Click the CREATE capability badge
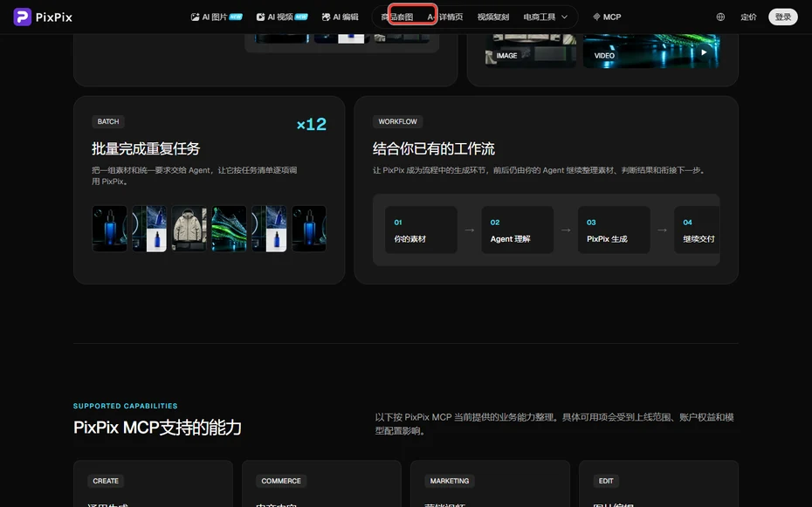Viewport: 812px width, 507px height. click(x=106, y=481)
